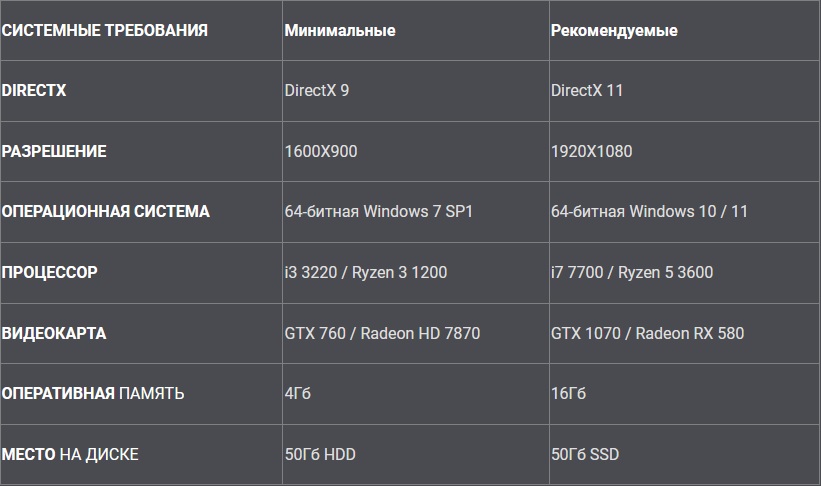821x486 pixels.
Task: Click the GTX 1070 / Radeon RX 580 cell
Action: 647,333
